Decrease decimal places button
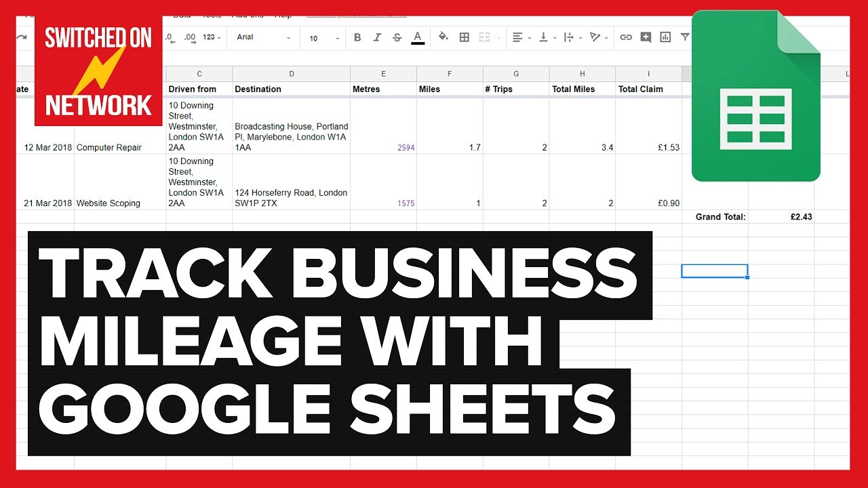 click(x=170, y=37)
